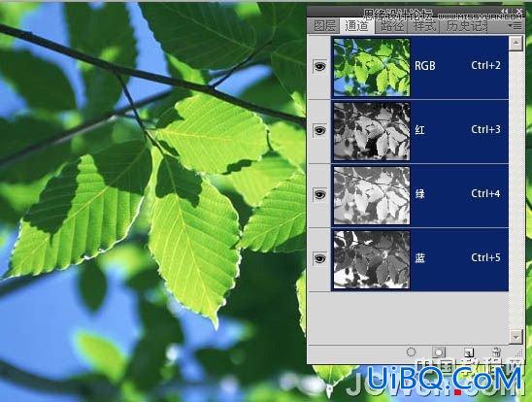Viewport: 532px width, 402px height.
Task: Hide the 蓝 channel via its eye
Action: coord(319,259)
